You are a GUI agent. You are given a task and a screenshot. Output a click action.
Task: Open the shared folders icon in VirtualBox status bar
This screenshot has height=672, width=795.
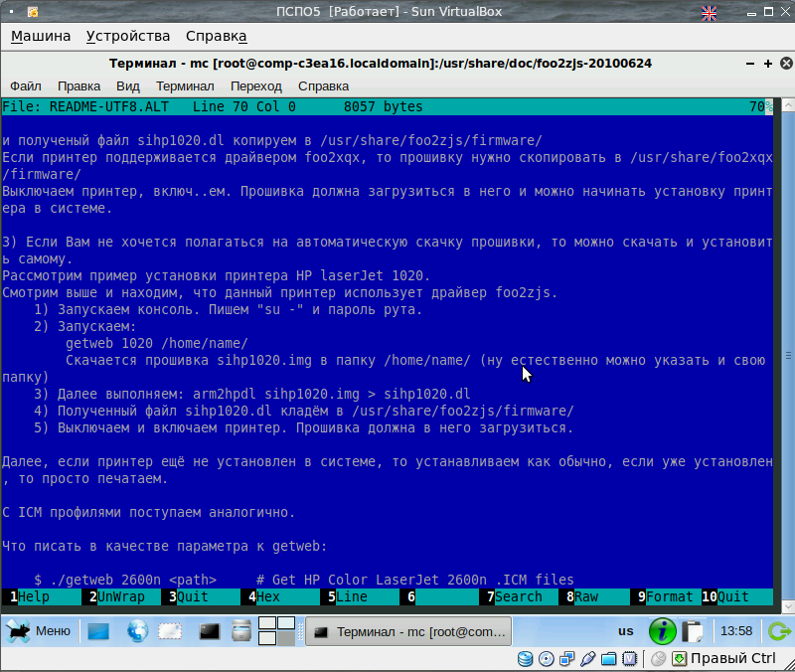pyautogui.click(x=609, y=658)
